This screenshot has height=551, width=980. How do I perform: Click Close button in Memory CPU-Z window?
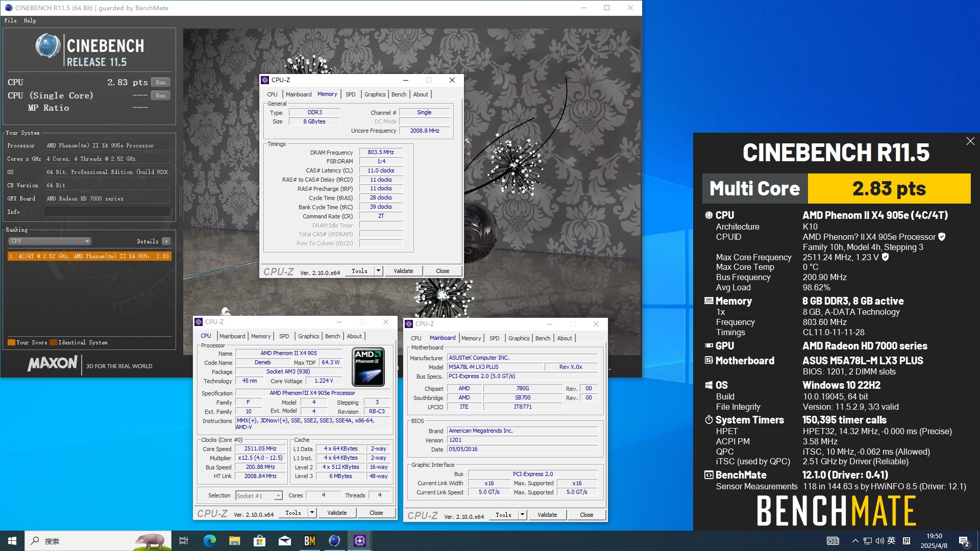(443, 271)
